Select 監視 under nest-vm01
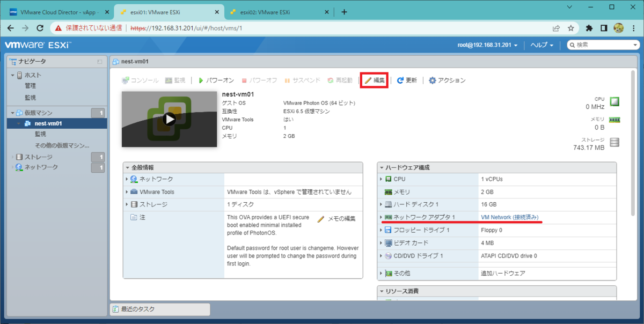 coord(40,134)
